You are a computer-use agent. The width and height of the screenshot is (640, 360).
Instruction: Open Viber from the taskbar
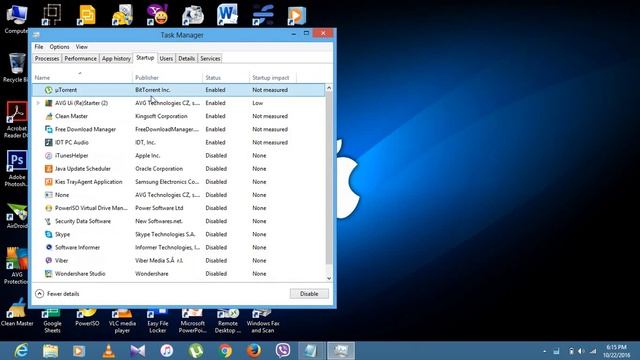(283, 351)
